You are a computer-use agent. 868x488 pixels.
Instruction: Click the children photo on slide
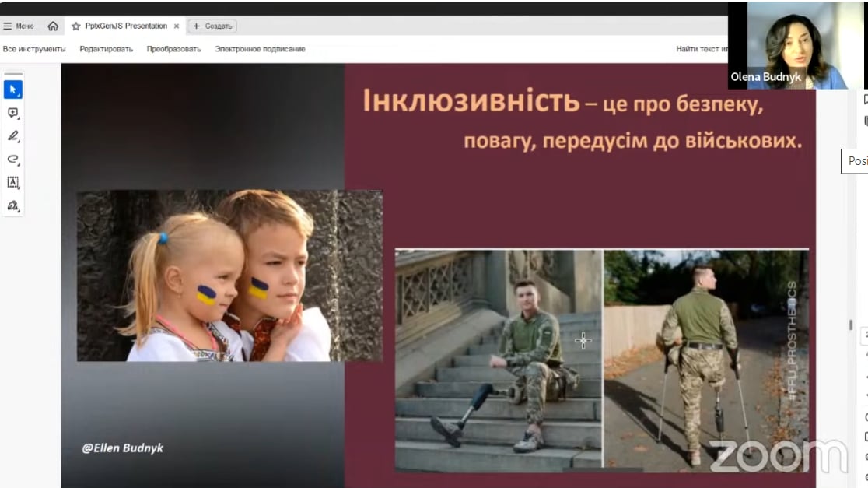click(x=229, y=276)
